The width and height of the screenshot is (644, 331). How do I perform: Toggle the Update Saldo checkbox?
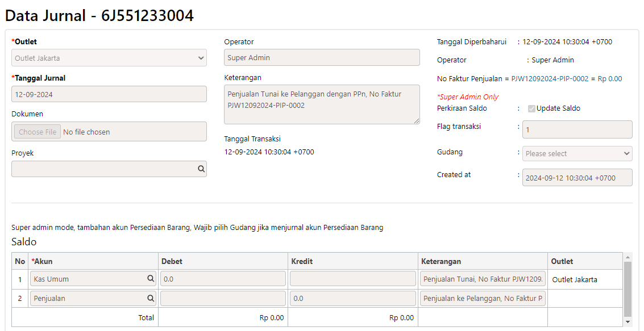pyautogui.click(x=531, y=108)
